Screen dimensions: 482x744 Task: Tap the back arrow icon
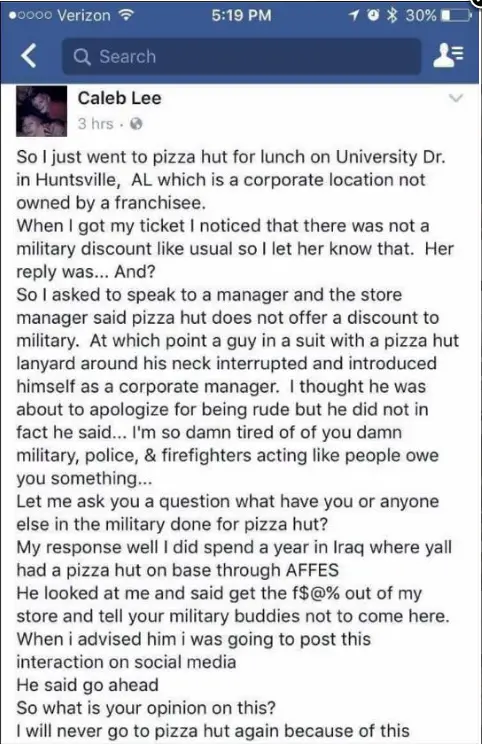pyautogui.click(x=29, y=56)
